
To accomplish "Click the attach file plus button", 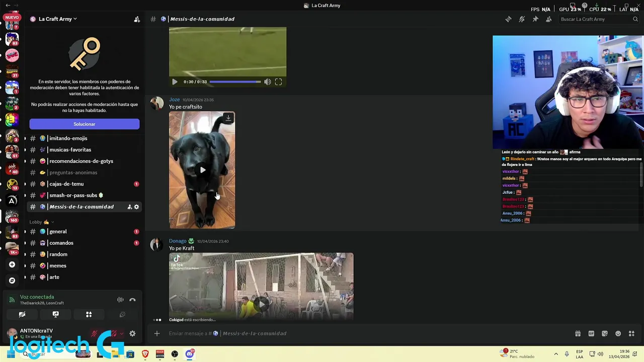I will click(157, 333).
